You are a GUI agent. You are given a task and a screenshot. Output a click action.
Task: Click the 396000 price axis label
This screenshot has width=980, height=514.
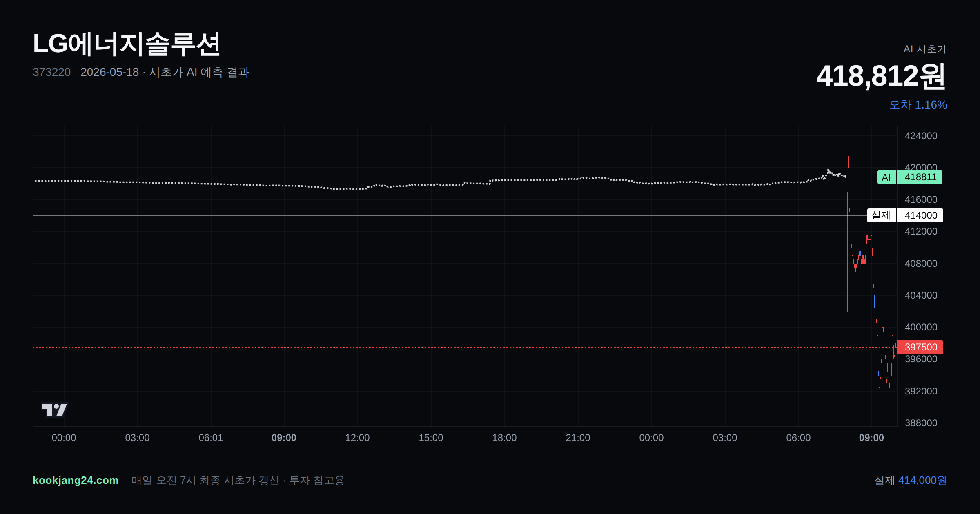[921, 359]
